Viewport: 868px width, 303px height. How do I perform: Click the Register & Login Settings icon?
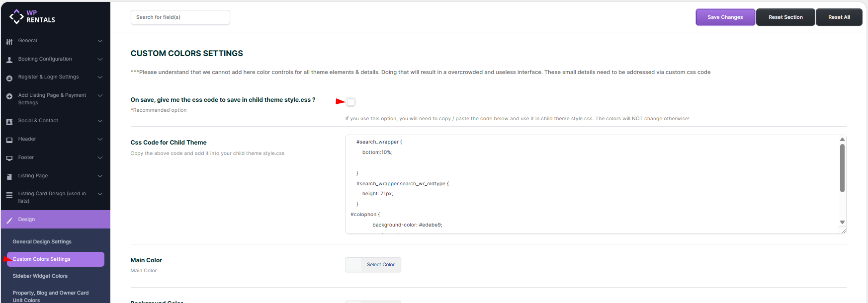(9, 78)
